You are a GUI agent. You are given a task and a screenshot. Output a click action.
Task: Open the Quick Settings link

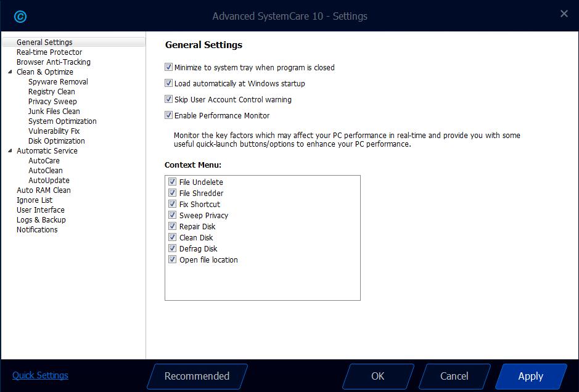point(40,375)
